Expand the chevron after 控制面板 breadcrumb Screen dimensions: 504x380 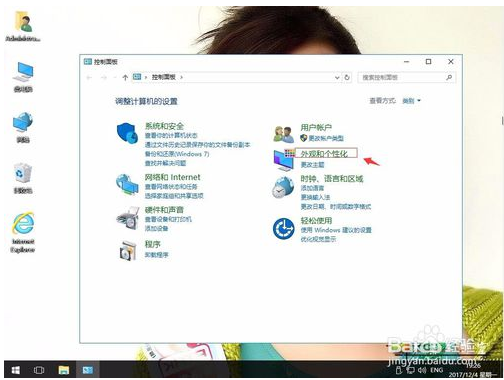point(181,77)
